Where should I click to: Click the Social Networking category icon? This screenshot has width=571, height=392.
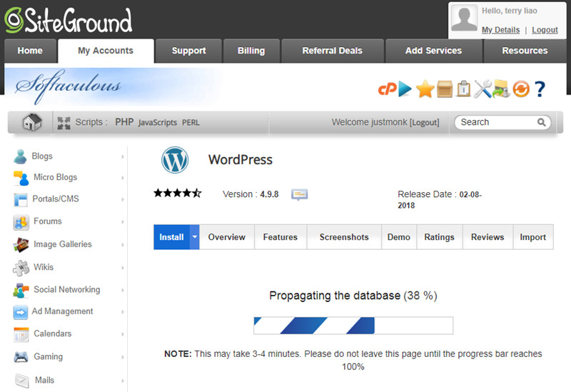[x=21, y=291]
